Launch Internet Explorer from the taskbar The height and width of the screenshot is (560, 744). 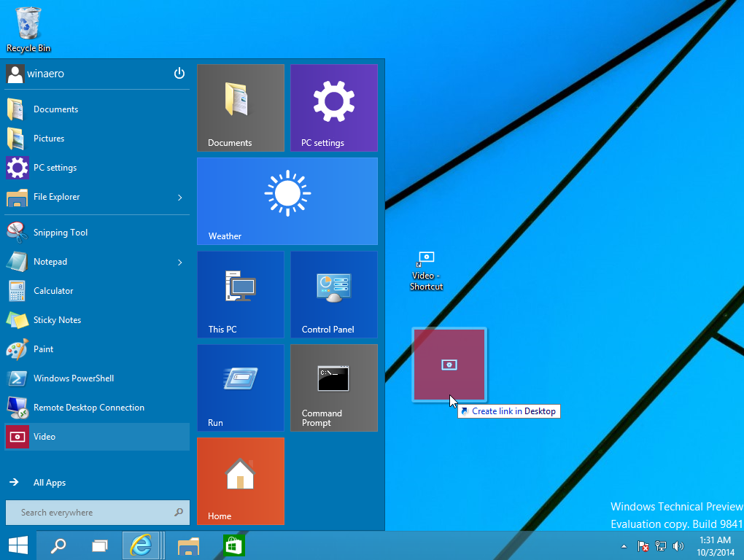click(140, 545)
